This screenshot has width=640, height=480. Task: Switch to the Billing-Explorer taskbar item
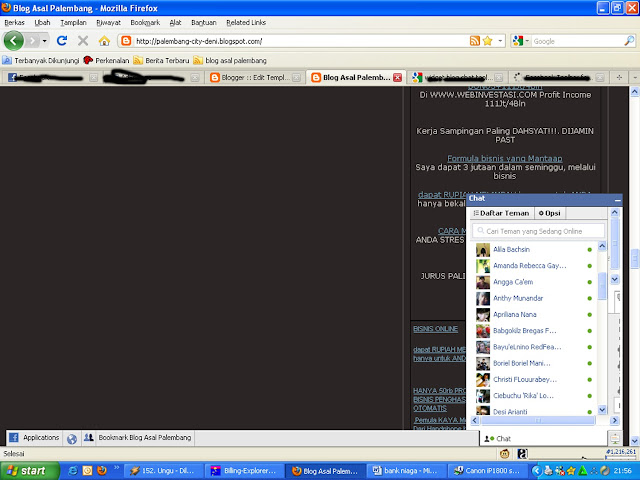[244, 471]
